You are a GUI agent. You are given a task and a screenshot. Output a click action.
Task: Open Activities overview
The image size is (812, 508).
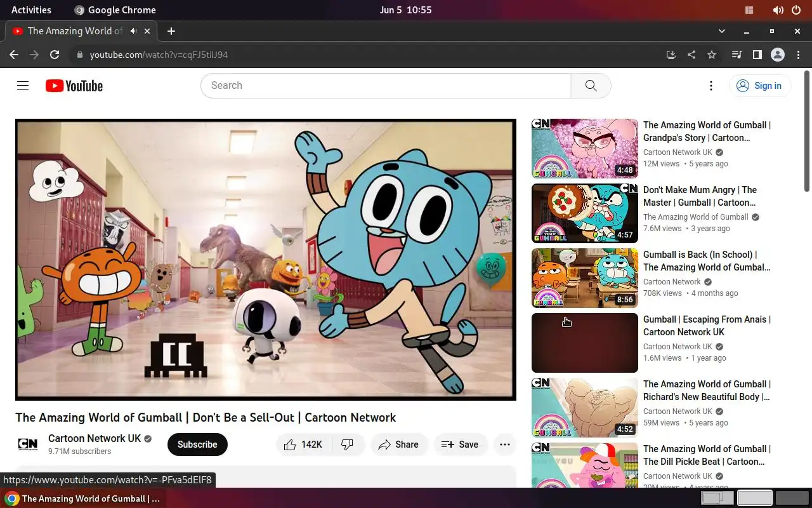(x=31, y=10)
